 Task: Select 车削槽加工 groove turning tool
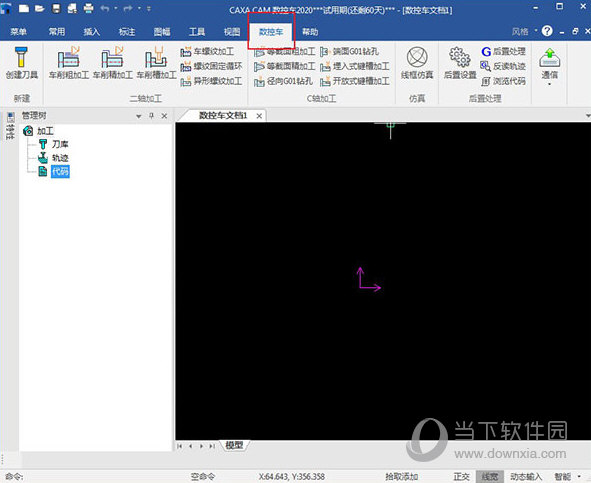[x=156, y=63]
